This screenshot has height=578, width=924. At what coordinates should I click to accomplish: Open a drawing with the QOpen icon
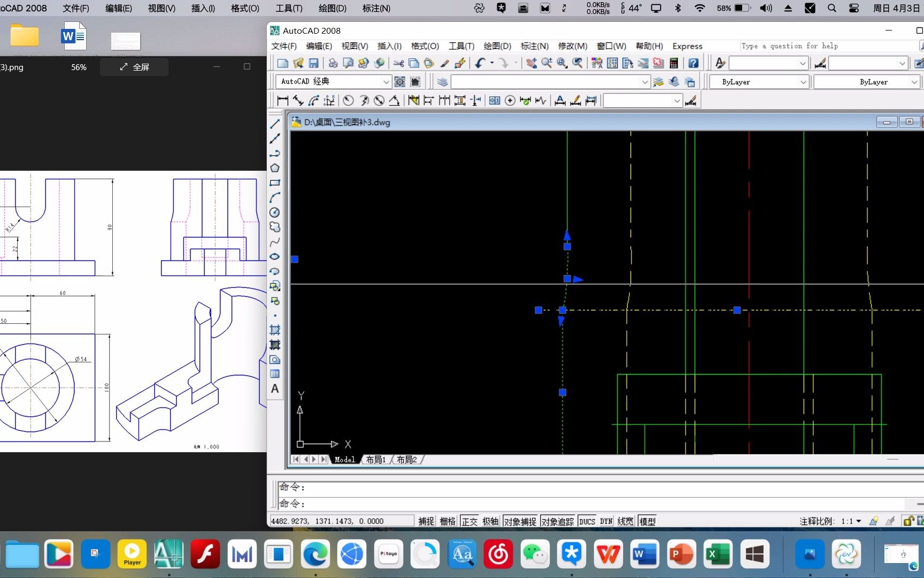click(x=298, y=63)
